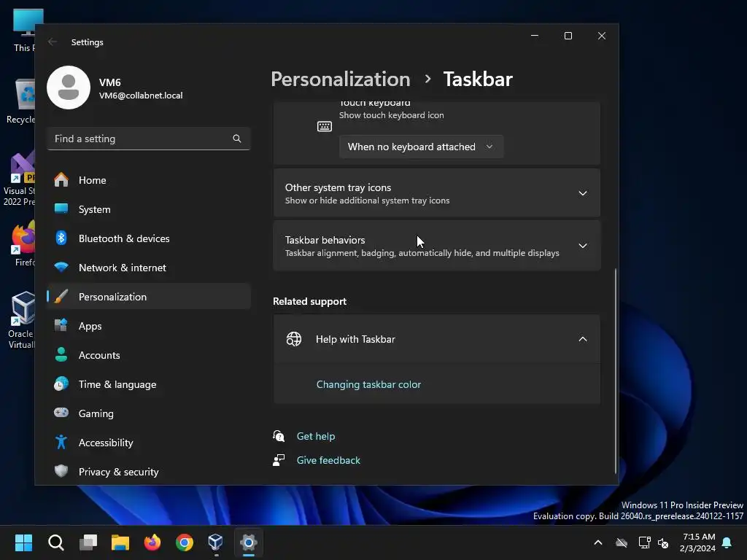This screenshot has height=560, width=747.
Task: Expand Other system tray icons section
Action: pos(436,193)
